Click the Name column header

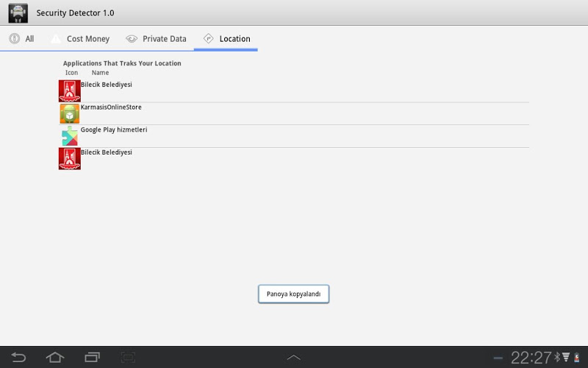(x=100, y=72)
